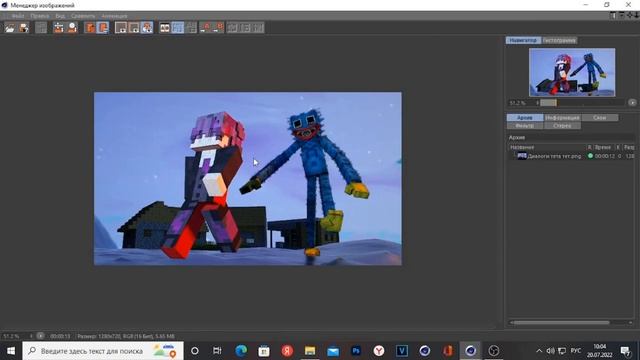Open Task View from the taskbar
The width and height of the screenshot is (640, 360).
(x=217, y=351)
